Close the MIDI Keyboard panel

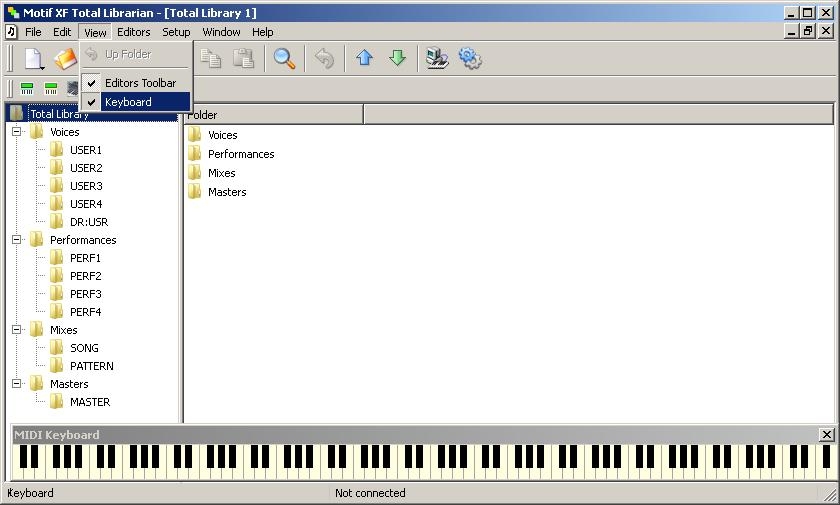point(827,434)
